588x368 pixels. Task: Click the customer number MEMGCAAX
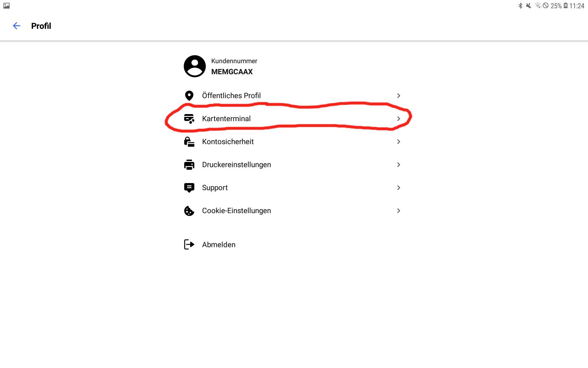[232, 72]
